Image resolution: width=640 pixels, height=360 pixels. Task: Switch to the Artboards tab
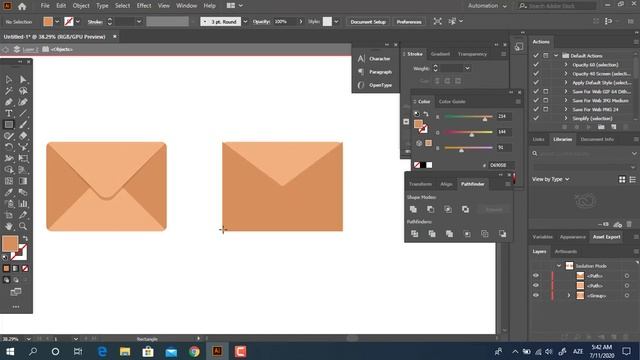coord(566,251)
